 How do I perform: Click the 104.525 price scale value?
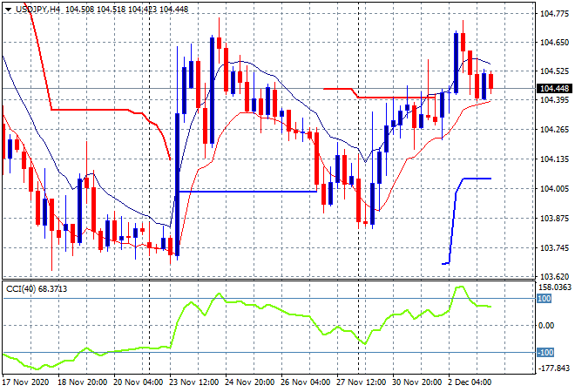pyautogui.click(x=554, y=71)
